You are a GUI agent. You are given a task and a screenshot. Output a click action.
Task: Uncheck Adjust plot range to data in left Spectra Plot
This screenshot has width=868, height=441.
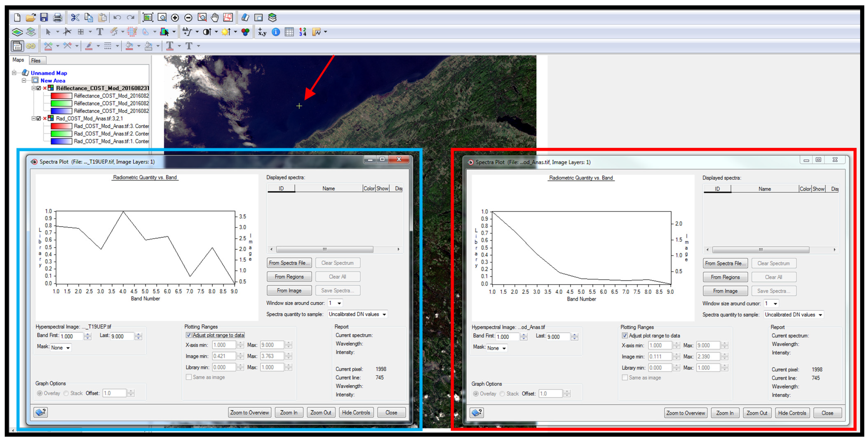click(189, 335)
